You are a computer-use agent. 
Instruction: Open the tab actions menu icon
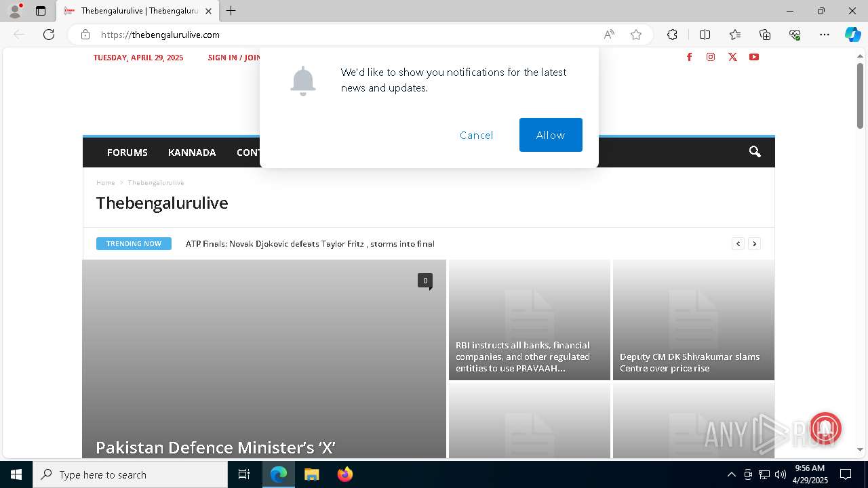click(41, 11)
